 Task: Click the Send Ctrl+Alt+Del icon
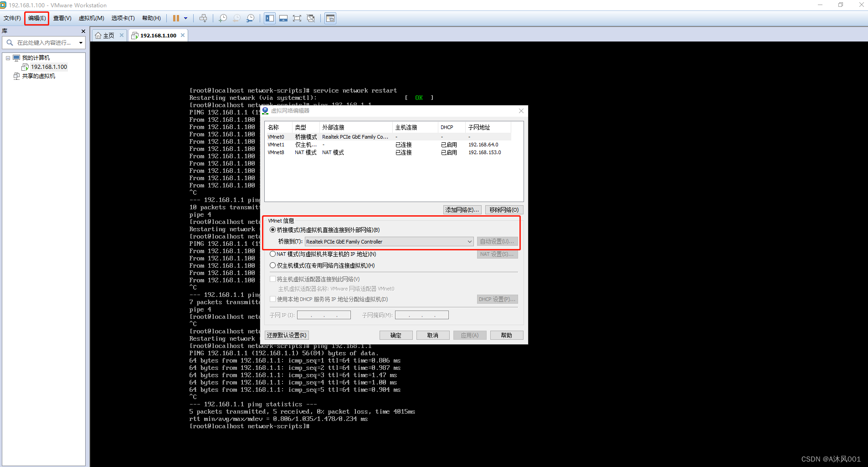coord(203,18)
